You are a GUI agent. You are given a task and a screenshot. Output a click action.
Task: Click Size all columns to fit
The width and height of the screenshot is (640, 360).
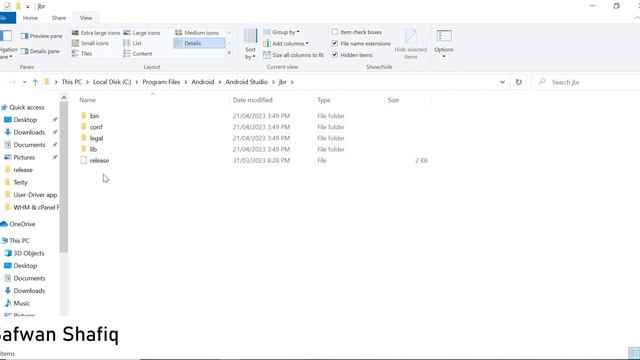click(x=294, y=55)
